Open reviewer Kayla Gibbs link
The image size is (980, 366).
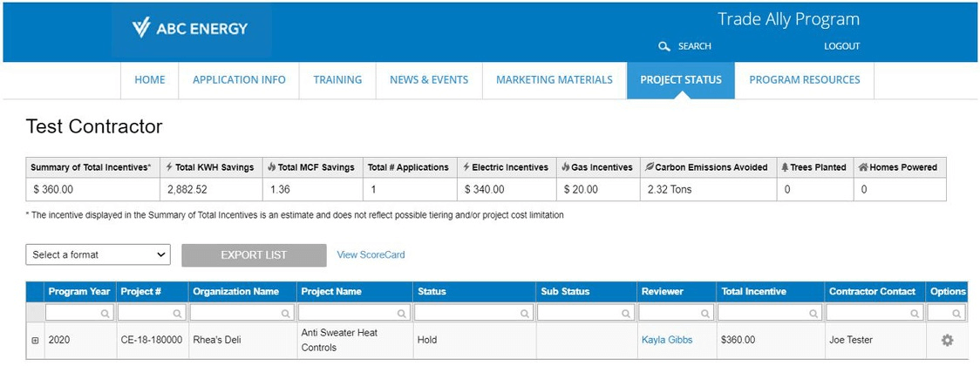pos(667,341)
